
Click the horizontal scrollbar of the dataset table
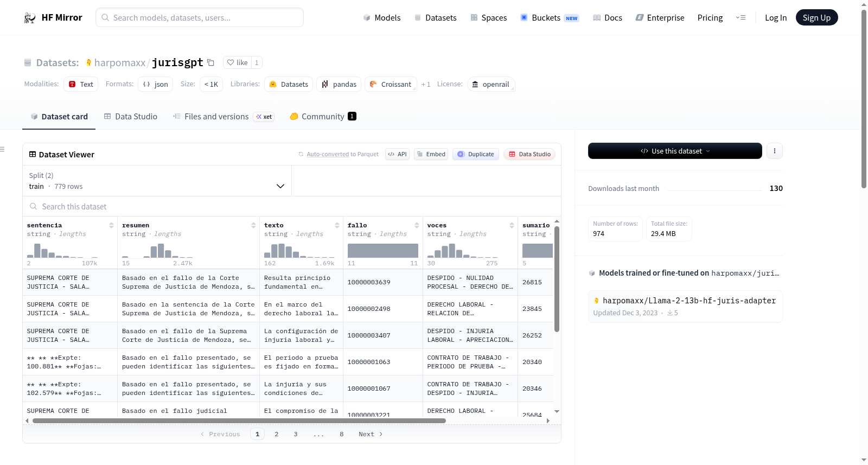pyautogui.click(x=239, y=421)
